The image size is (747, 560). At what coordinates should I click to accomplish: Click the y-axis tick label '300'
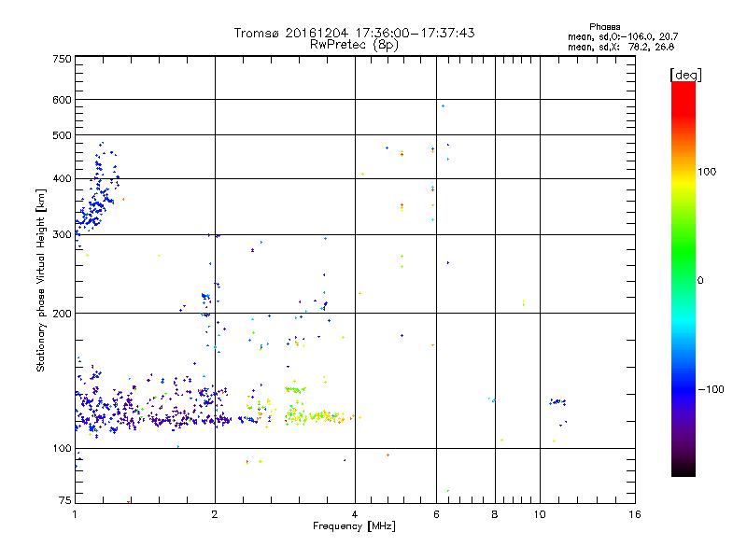click(x=62, y=235)
